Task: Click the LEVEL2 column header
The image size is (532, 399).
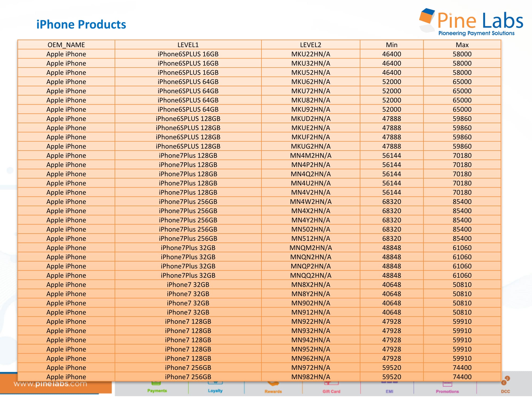Action: [310, 45]
